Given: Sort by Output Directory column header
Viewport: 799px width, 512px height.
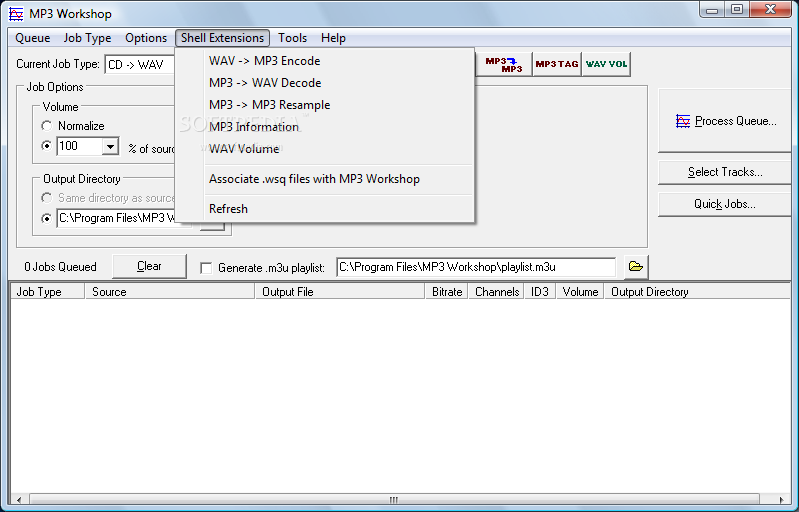Looking at the screenshot, I should tap(697, 292).
